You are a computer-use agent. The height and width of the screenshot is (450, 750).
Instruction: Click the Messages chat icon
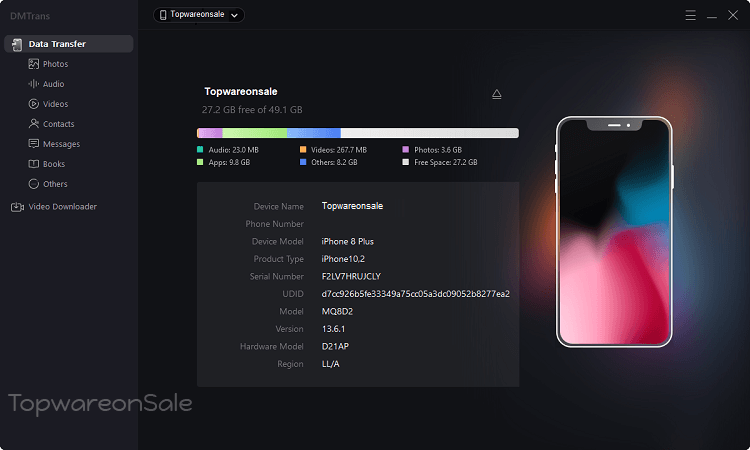(33, 143)
